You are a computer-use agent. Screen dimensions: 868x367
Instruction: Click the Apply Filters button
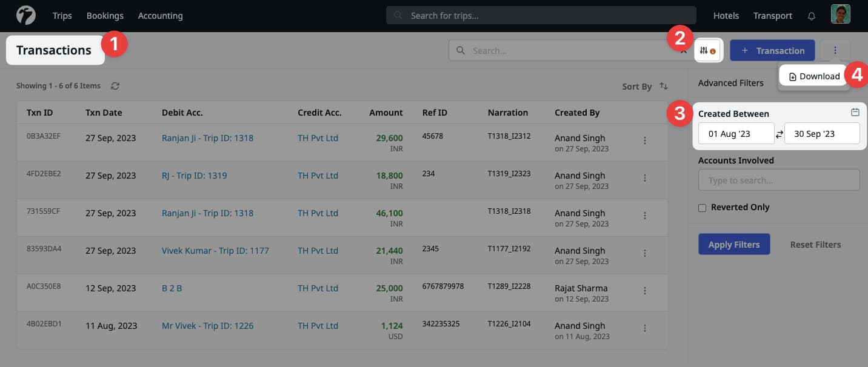click(x=734, y=245)
